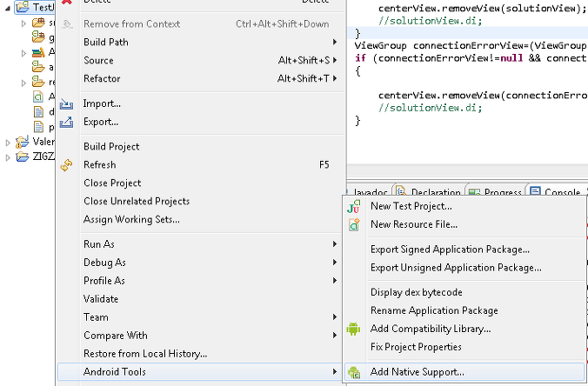Select Refresh menu entry
The image size is (588, 386).
[200, 165]
